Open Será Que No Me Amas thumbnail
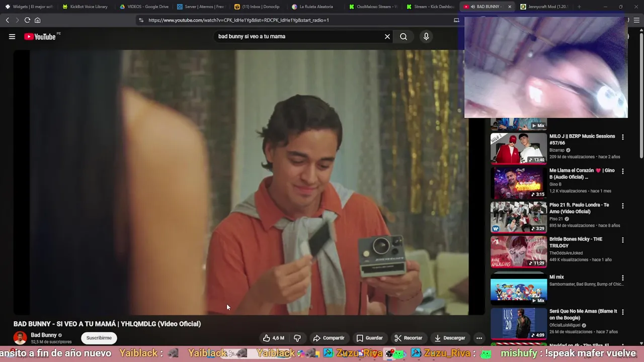Screen dimensions: 644x362 pyautogui.click(x=519, y=323)
